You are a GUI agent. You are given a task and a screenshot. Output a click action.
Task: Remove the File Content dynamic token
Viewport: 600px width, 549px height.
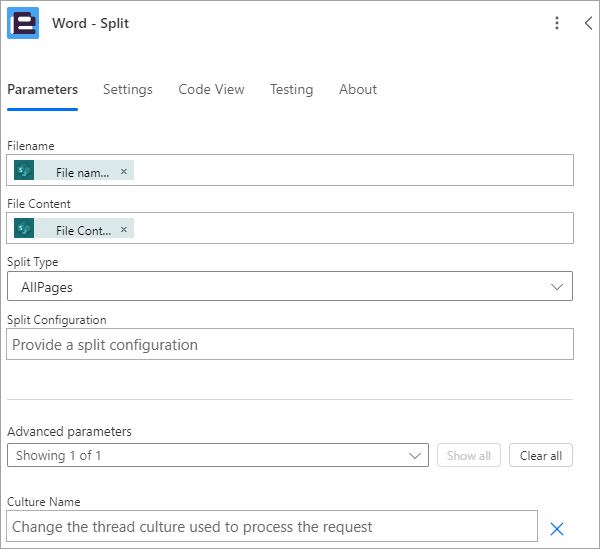click(x=124, y=229)
